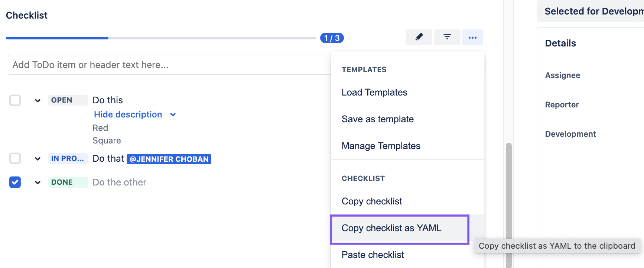
Task: Check the 'Do that' checkbox
Action: (15, 158)
